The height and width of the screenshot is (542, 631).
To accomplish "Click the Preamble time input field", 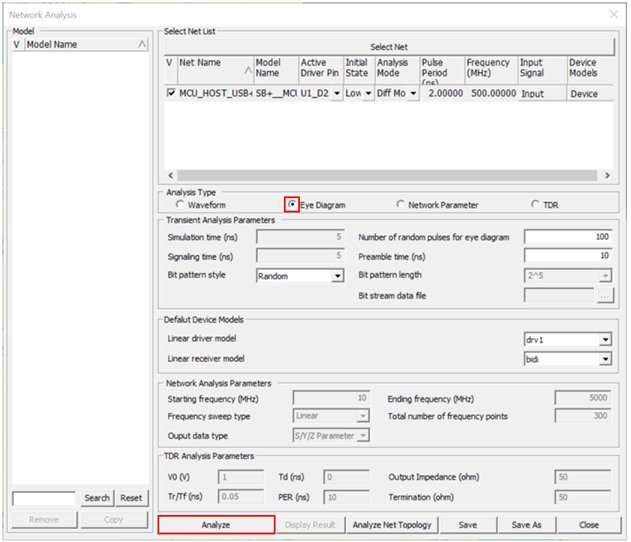I will pos(567,256).
